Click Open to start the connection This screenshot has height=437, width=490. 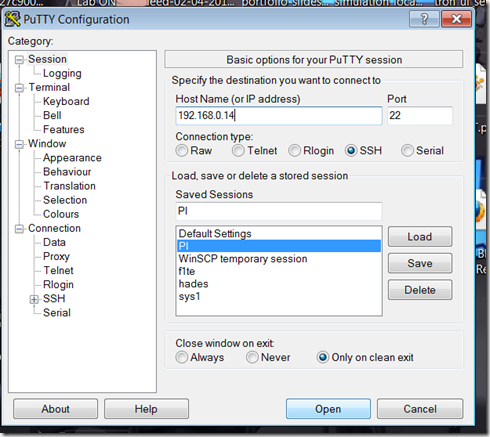(x=328, y=409)
